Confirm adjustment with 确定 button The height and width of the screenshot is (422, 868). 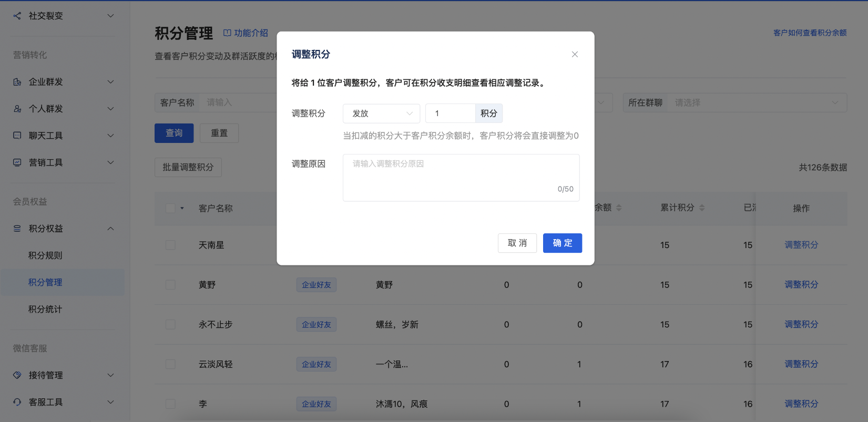[x=563, y=243]
